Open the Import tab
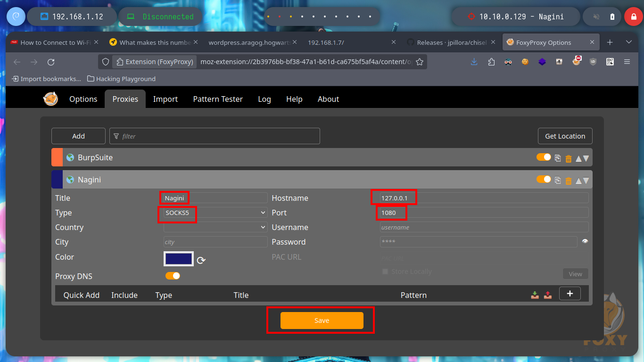The image size is (644, 362). tap(165, 99)
